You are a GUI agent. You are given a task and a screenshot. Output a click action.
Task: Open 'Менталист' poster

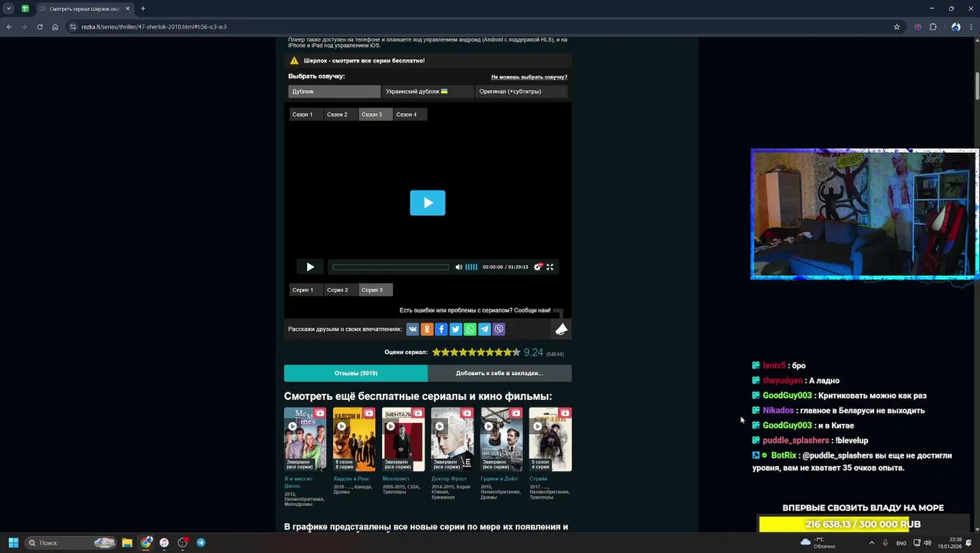[403, 439]
